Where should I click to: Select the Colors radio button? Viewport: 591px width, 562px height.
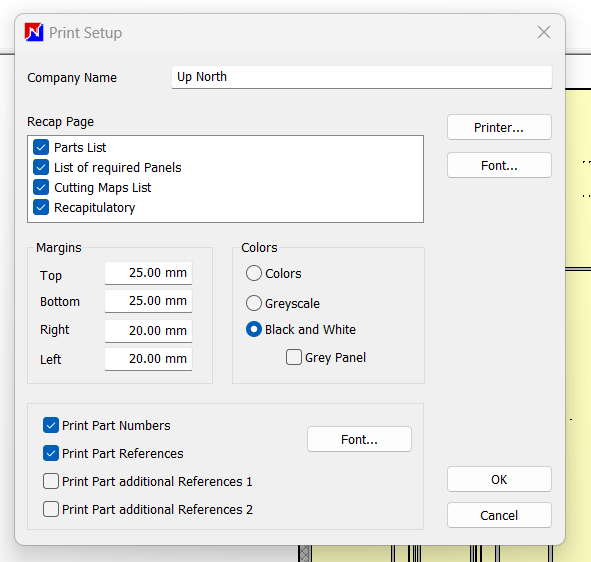click(x=254, y=273)
